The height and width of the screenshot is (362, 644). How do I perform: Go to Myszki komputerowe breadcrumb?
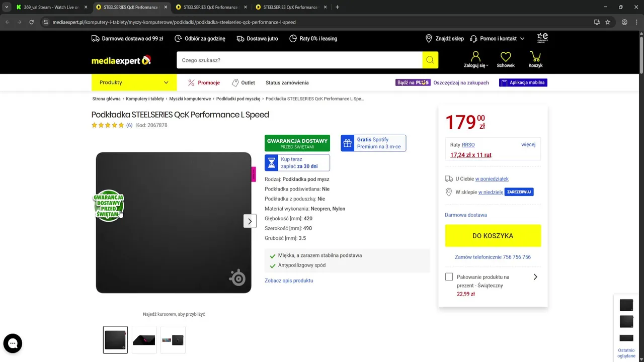pyautogui.click(x=190, y=99)
